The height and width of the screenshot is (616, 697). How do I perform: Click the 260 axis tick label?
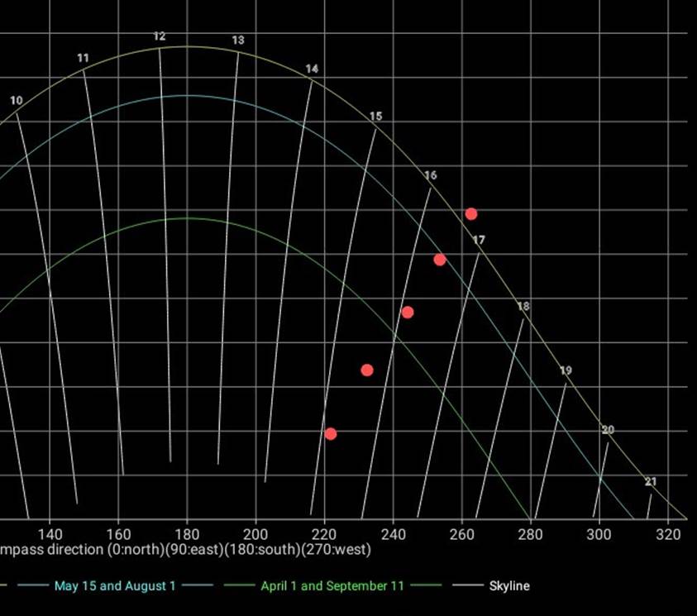(461, 533)
